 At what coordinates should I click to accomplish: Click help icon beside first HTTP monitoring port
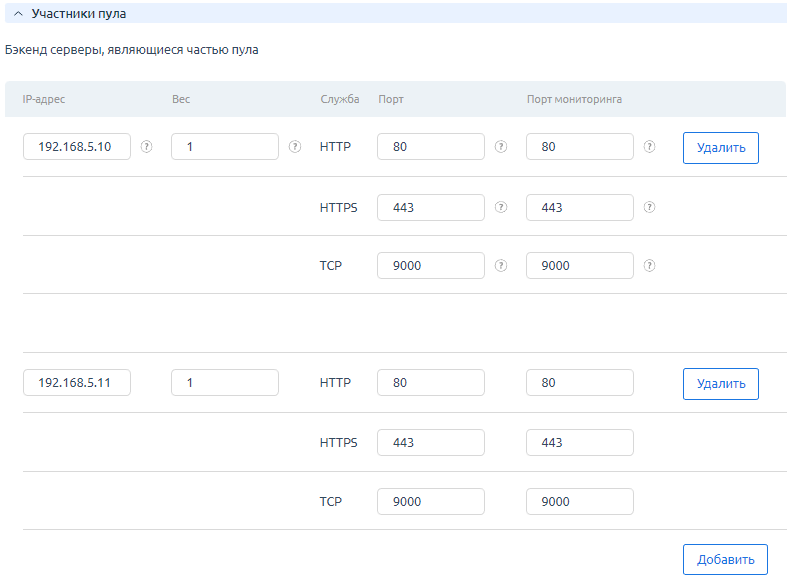coord(649,146)
